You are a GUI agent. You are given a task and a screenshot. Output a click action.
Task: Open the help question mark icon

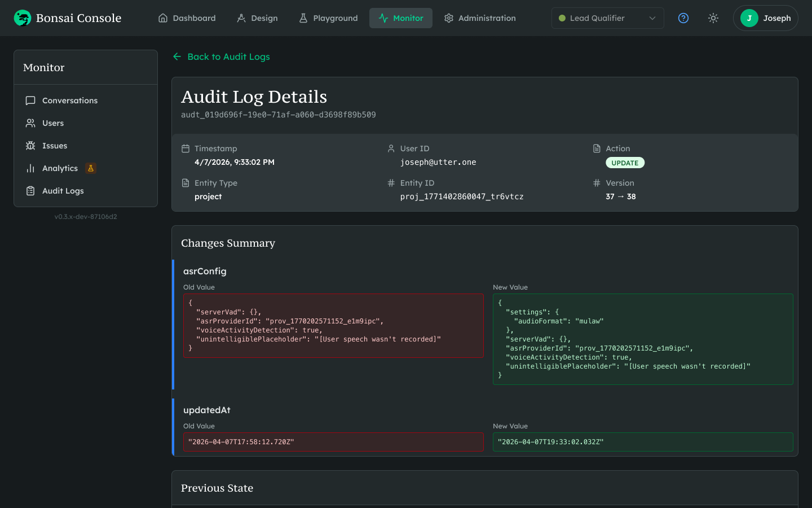[683, 18]
